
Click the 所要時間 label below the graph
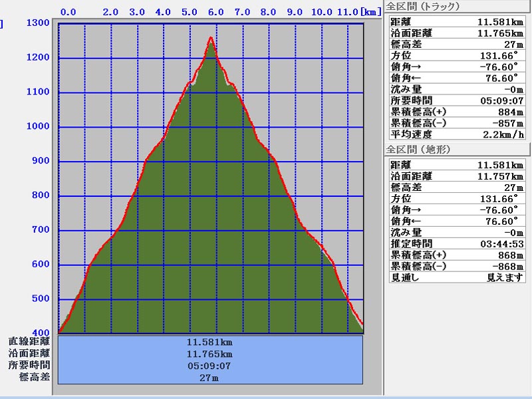tap(29, 366)
